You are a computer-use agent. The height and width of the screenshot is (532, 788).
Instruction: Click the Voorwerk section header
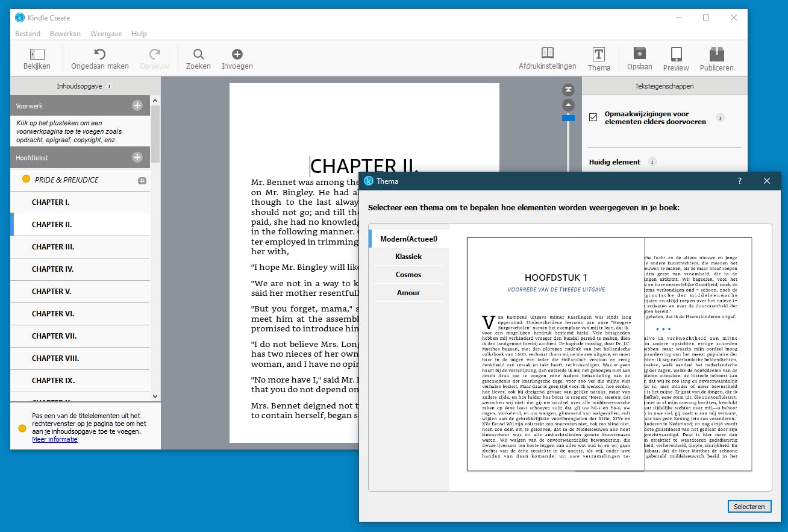80,106
